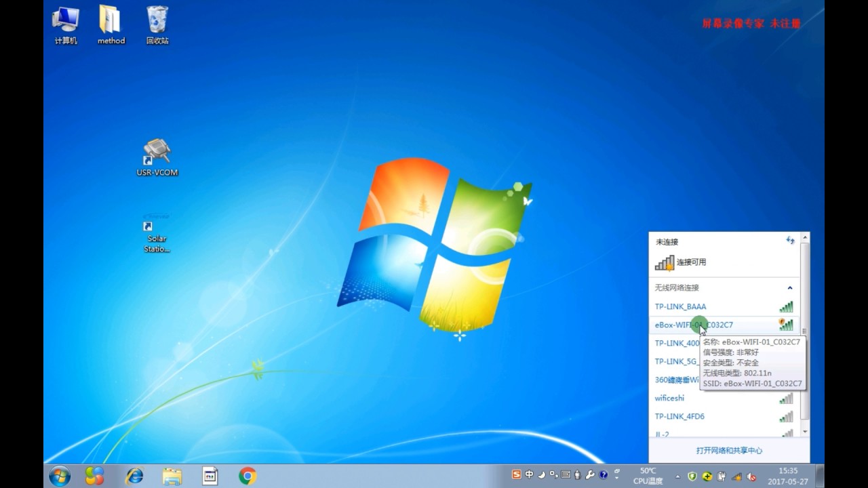
Task: Click the yellow-green plus tray icon
Action: 707,476
